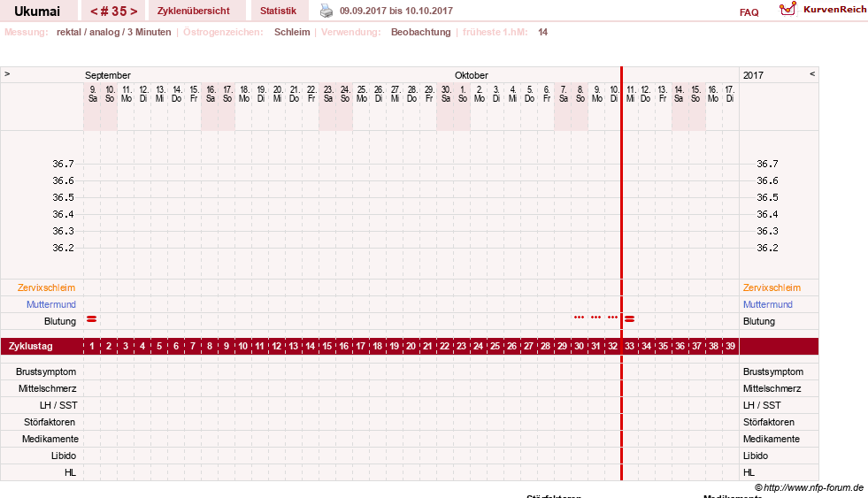Click the Beobachtung usage value
The height and width of the screenshot is (498, 868).
[x=420, y=32]
